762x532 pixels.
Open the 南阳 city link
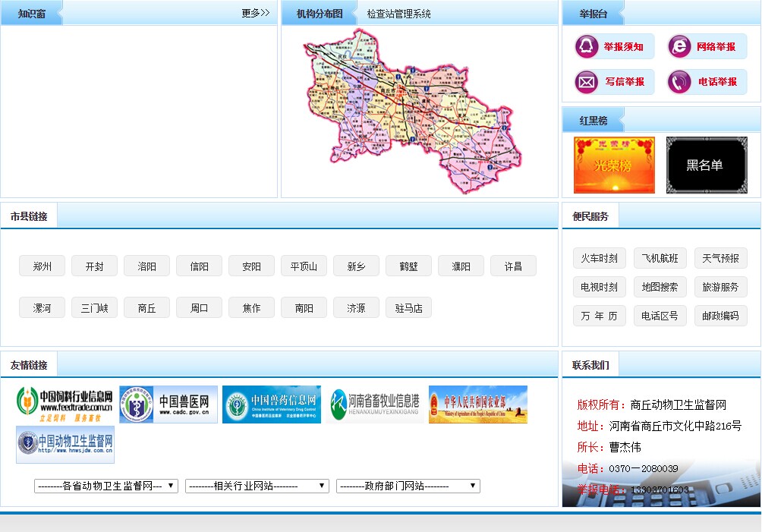click(304, 308)
